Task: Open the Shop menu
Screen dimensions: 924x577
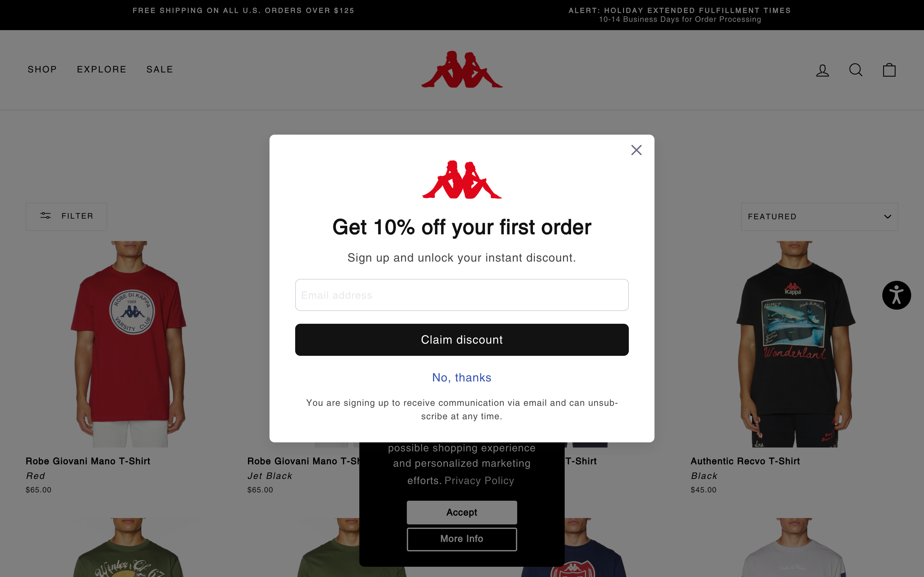Action: (42, 70)
